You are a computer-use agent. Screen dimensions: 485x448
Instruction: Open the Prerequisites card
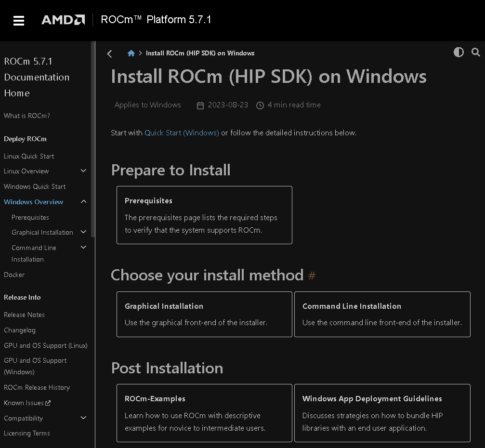204,215
